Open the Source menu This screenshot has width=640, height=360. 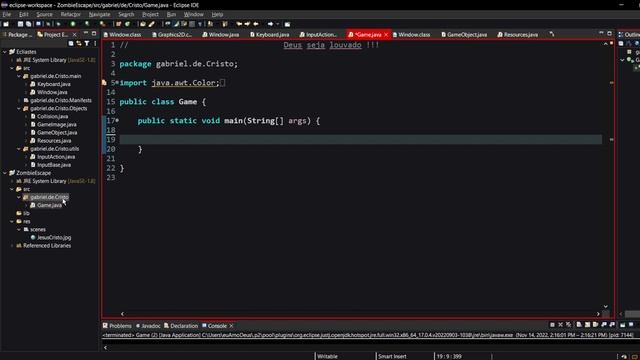44,14
